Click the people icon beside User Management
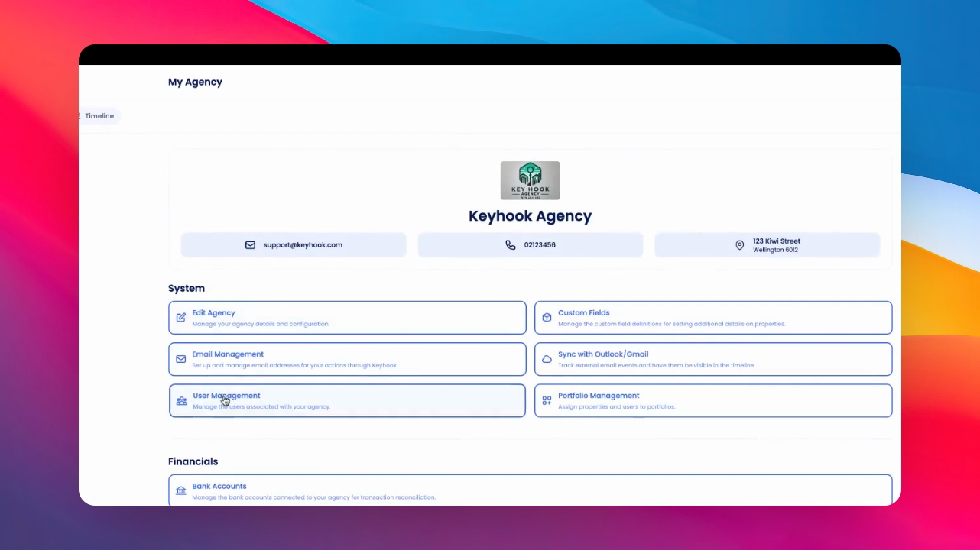Image resolution: width=980 pixels, height=550 pixels. pyautogui.click(x=181, y=400)
